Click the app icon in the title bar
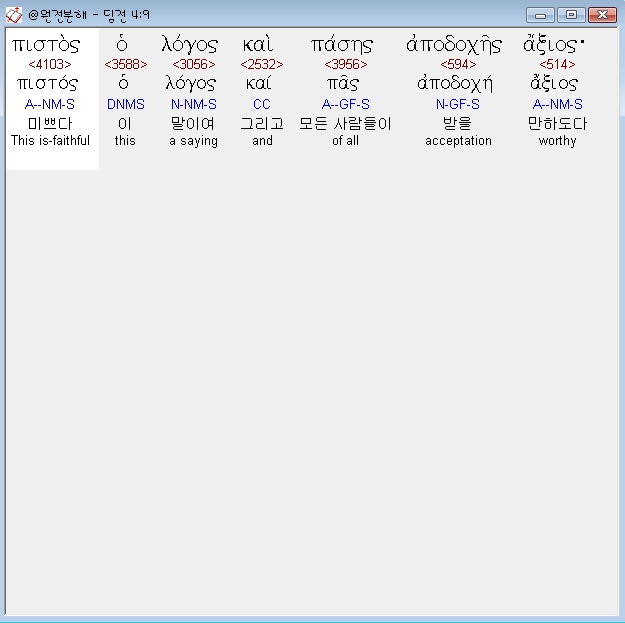625x623 pixels. 14,15
